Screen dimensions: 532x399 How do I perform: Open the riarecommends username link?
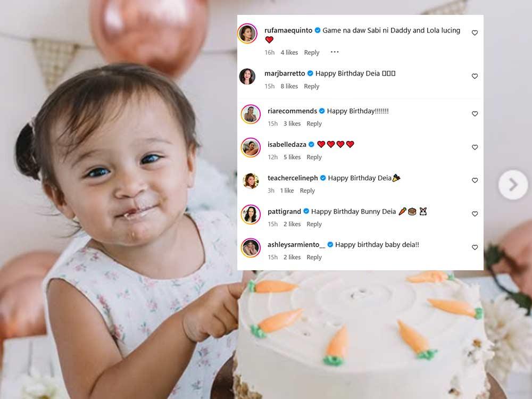point(292,111)
